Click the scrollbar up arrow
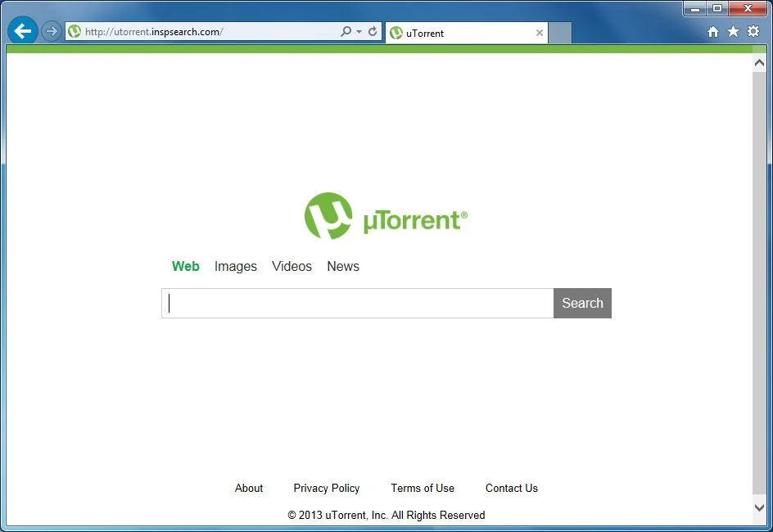The height and width of the screenshot is (532, 773). tap(759, 62)
